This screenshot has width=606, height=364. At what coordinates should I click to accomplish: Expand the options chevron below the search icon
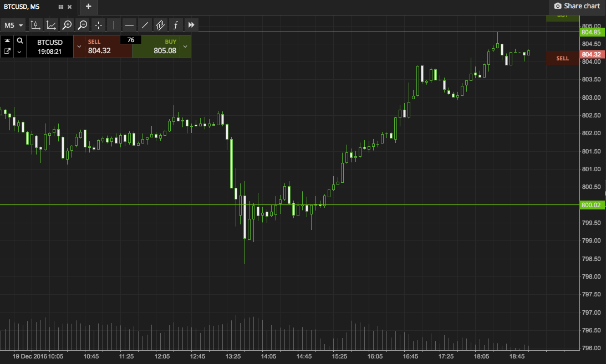coord(19,52)
